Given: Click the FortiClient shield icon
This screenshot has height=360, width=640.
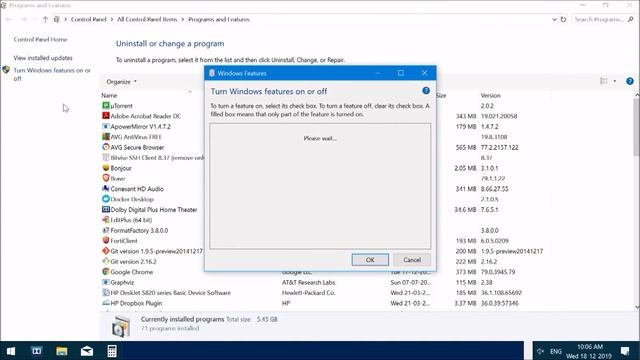Looking at the screenshot, I should [x=106, y=240].
